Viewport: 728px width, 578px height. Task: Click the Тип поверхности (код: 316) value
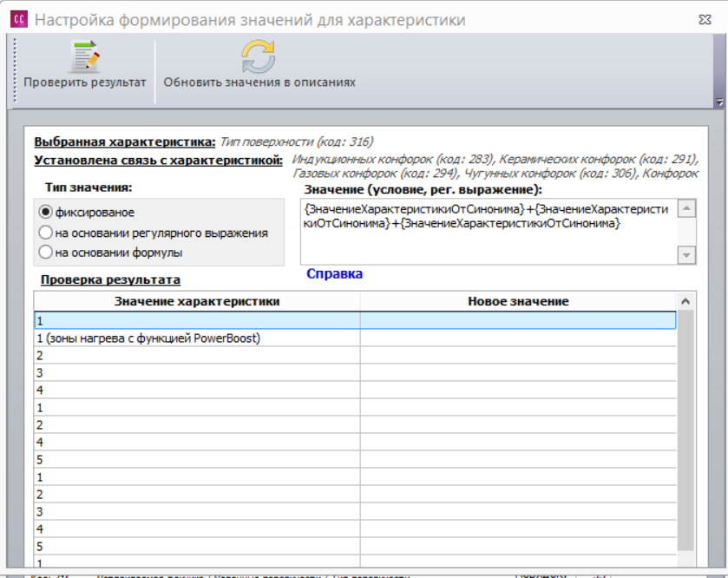click(x=297, y=141)
